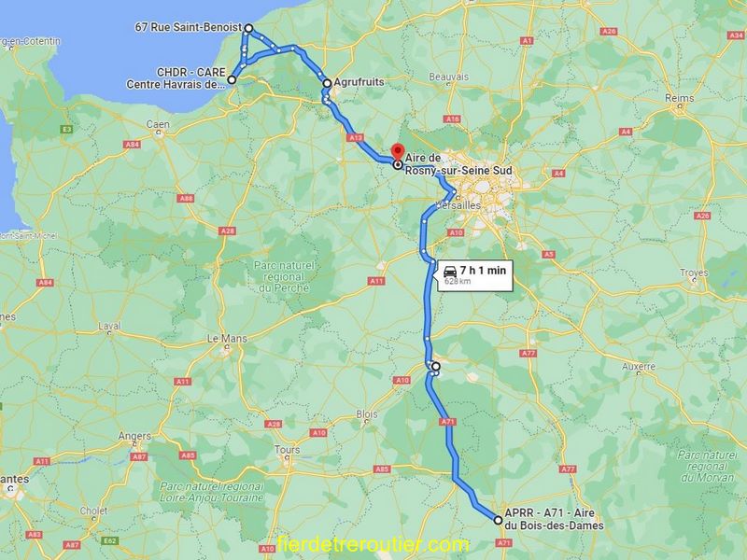
Task: Click the Caen city marker
Action: [160, 133]
